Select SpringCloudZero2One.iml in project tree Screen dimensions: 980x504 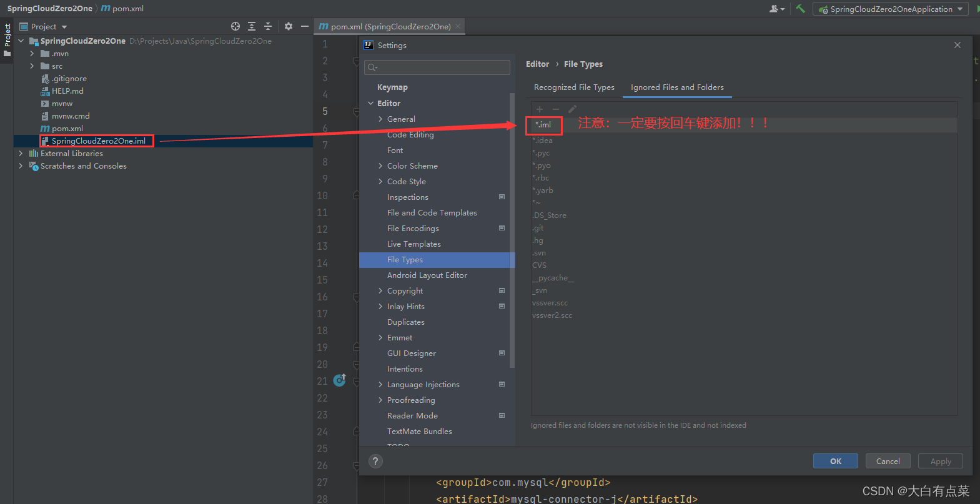98,141
